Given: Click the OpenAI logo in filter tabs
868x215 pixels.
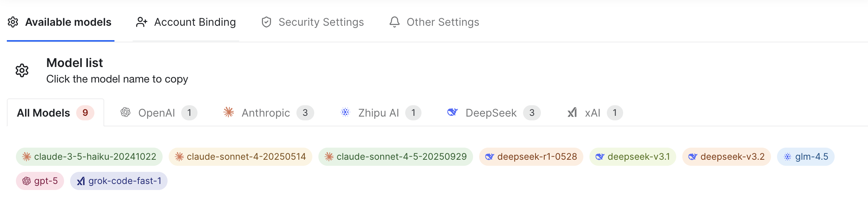Looking at the screenshot, I should point(125,112).
